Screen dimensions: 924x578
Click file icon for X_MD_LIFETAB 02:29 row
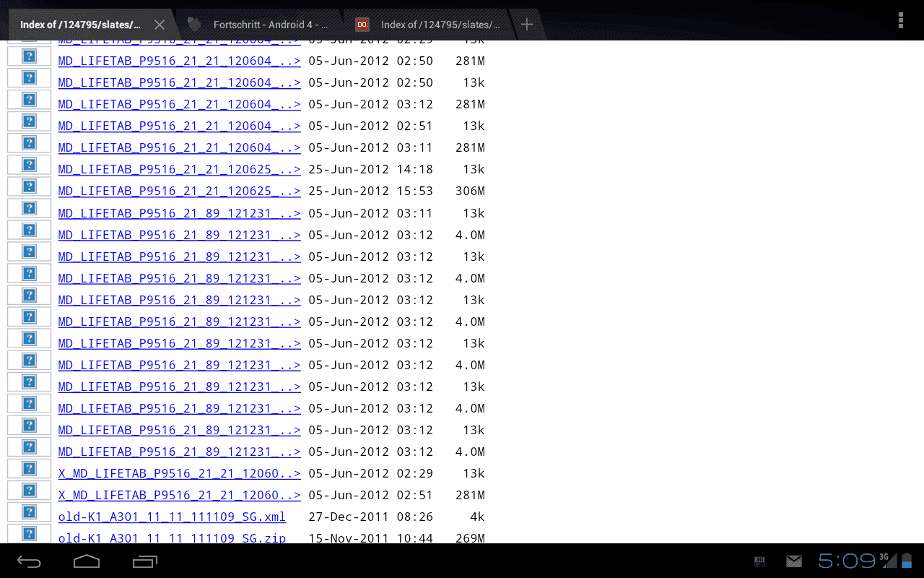pyautogui.click(x=30, y=469)
